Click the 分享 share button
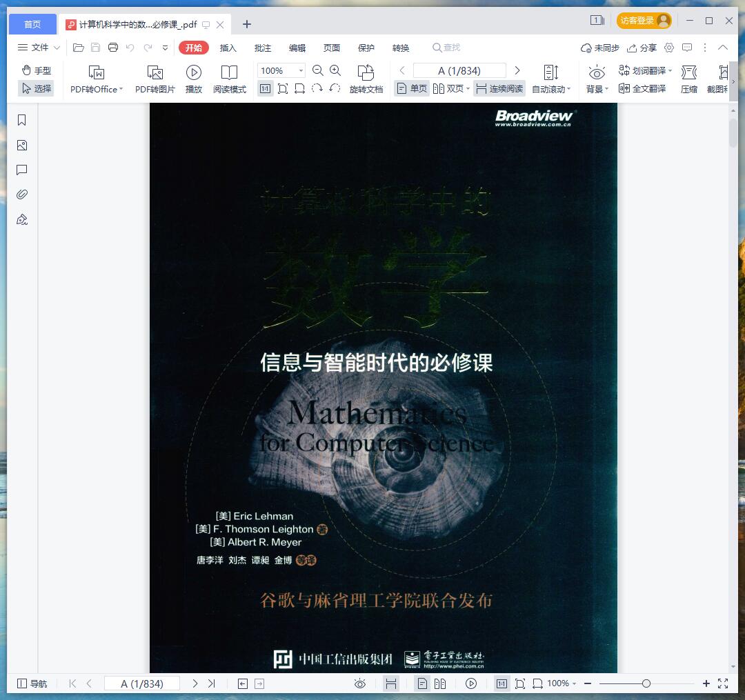 (642, 48)
